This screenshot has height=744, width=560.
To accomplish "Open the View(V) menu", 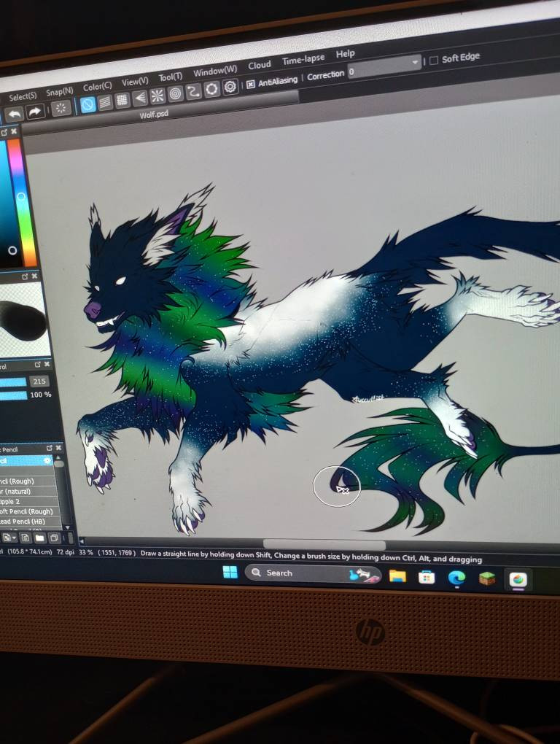I will [135, 82].
